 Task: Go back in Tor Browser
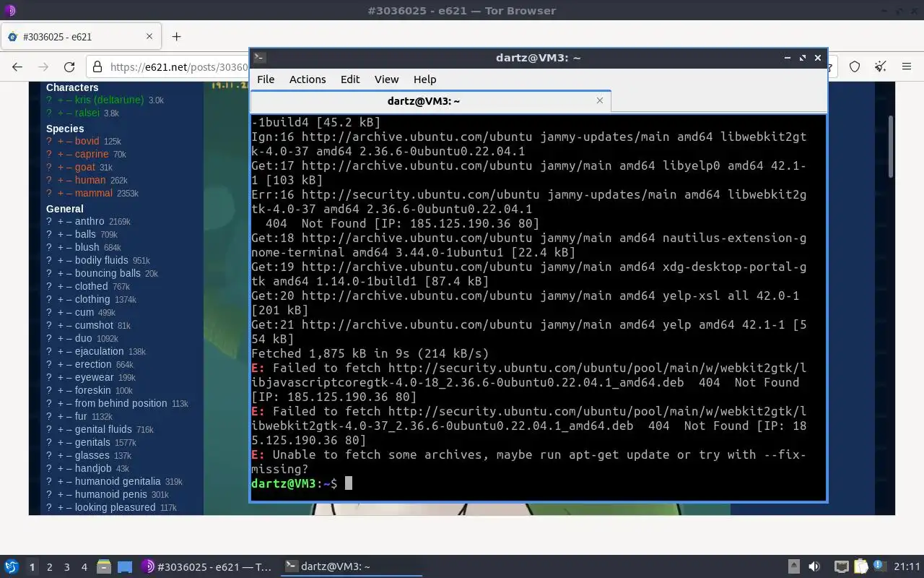pos(17,66)
